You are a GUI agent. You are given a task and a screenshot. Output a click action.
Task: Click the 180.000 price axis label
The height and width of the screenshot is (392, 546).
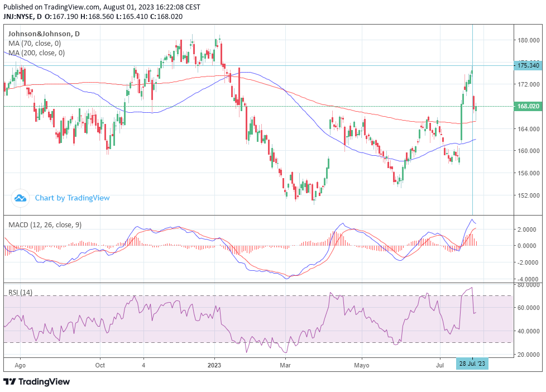click(529, 40)
